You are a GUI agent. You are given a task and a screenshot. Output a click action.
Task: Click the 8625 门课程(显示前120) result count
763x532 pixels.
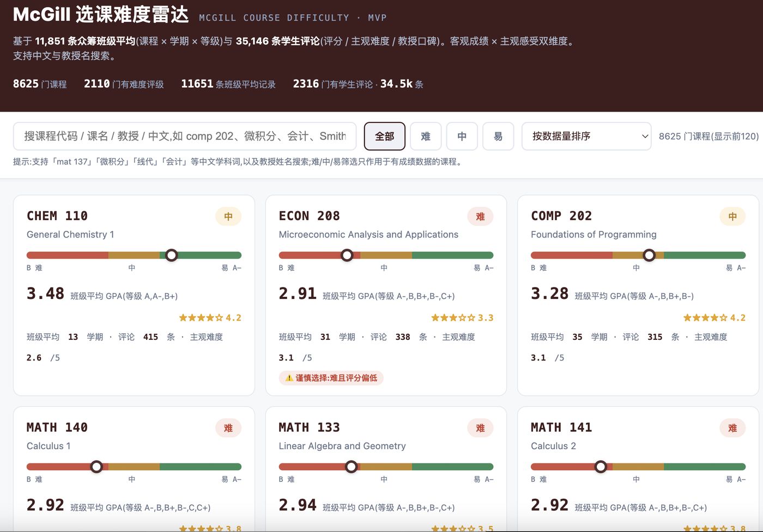[708, 136]
